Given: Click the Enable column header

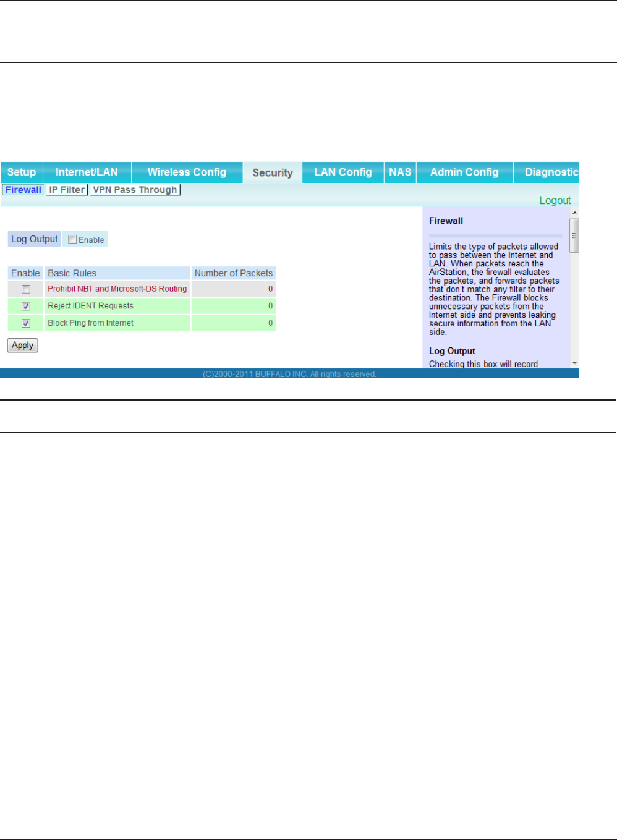Looking at the screenshot, I should click(x=25, y=273).
